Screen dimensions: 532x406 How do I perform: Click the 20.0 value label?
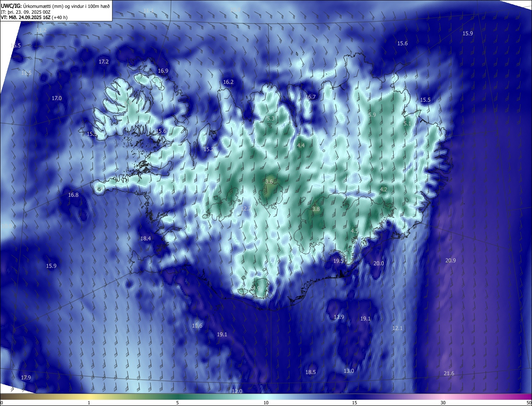tap(379, 263)
